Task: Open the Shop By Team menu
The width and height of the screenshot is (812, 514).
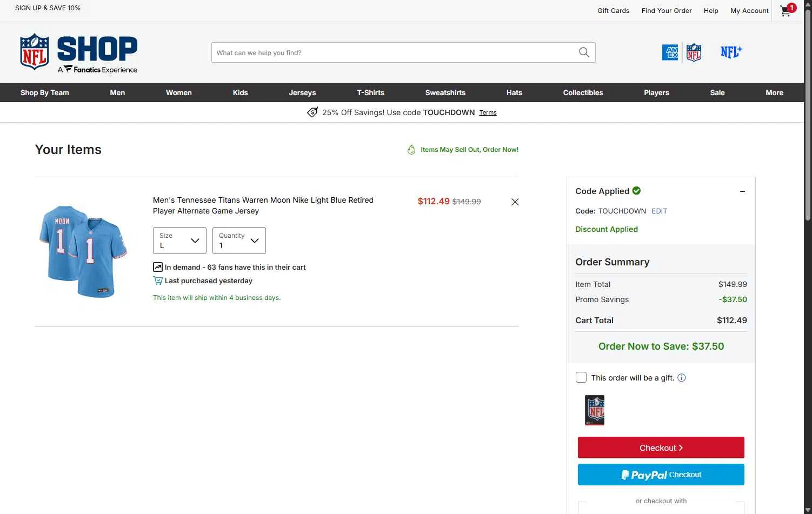Action: 45,92
